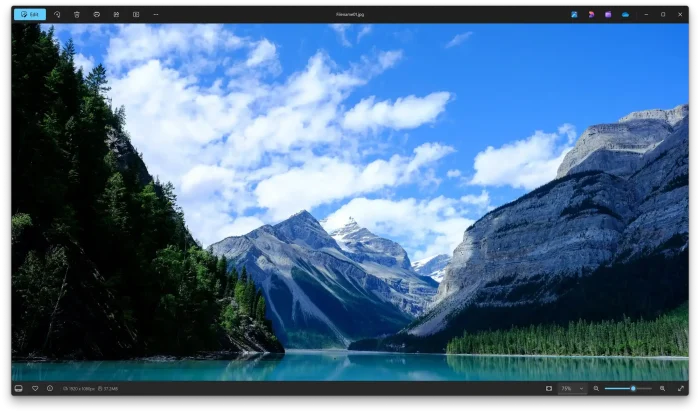Viewport: 700px width, 413px height.
Task: Rotate the photo with rotate icon
Action: pyautogui.click(x=57, y=14)
